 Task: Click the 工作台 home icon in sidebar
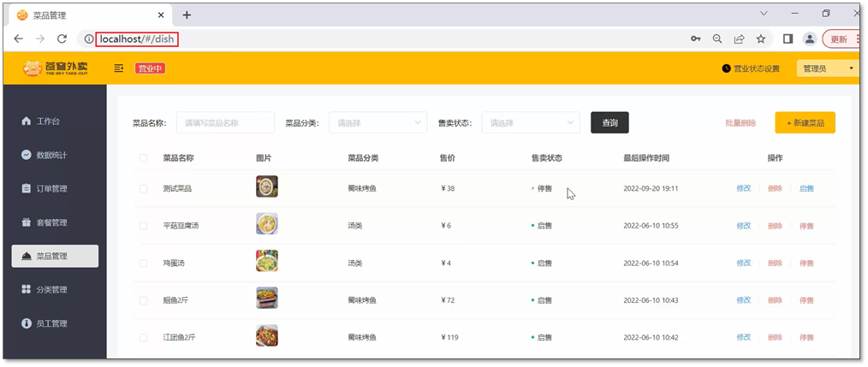click(27, 121)
